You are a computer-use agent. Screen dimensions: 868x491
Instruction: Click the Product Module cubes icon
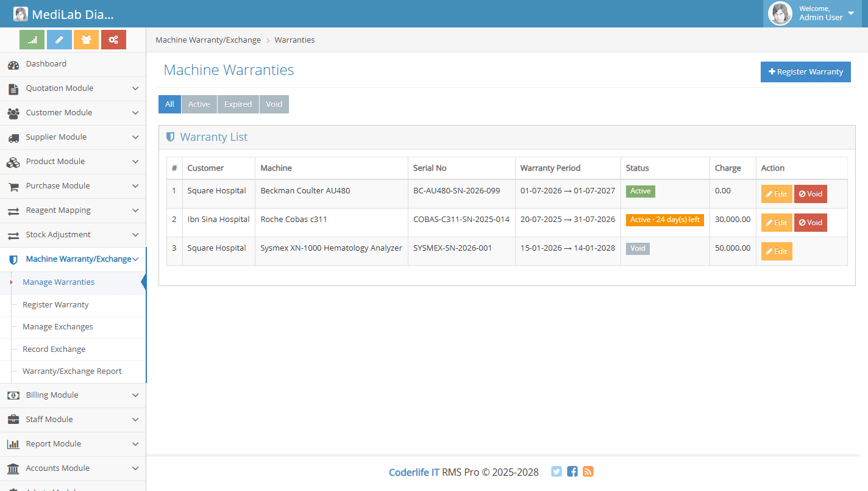[x=13, y=162]
